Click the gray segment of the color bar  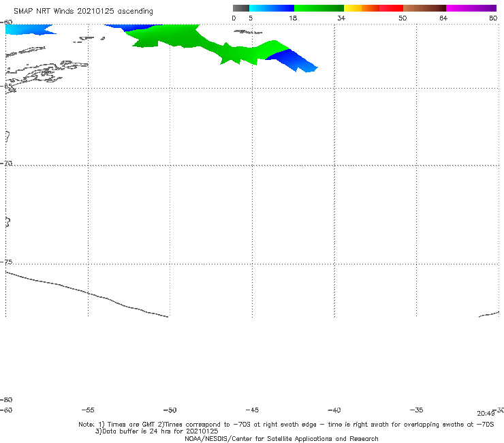pyautogui.click(x=241, y=8)
